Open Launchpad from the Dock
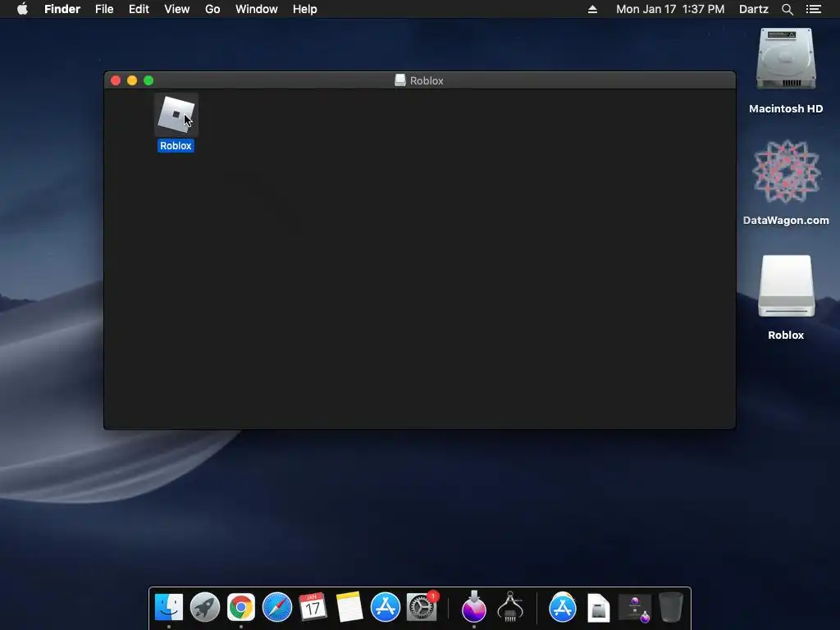The width and height of the screenshot is (840, 630). 205,608
